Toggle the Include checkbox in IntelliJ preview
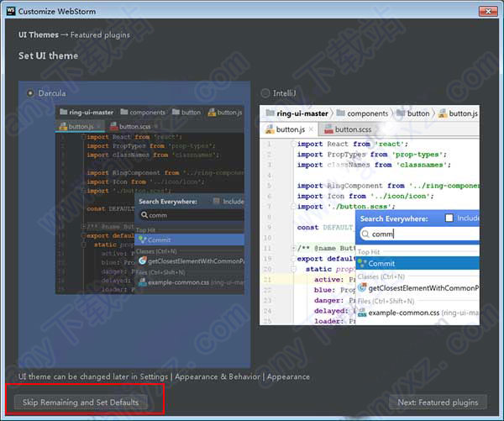The height and width of the screenshot is (421, 504). click(449, 218)
